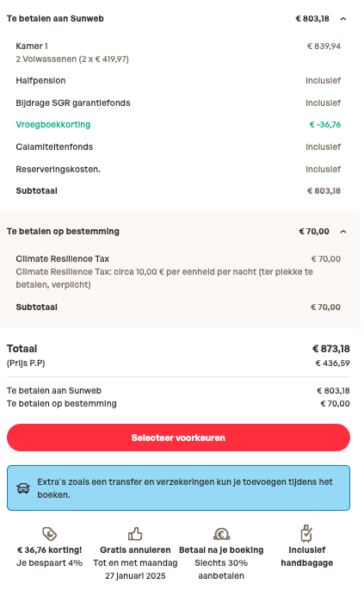
Task: Click the Kamer 1 price row
Action: (178, 53)
